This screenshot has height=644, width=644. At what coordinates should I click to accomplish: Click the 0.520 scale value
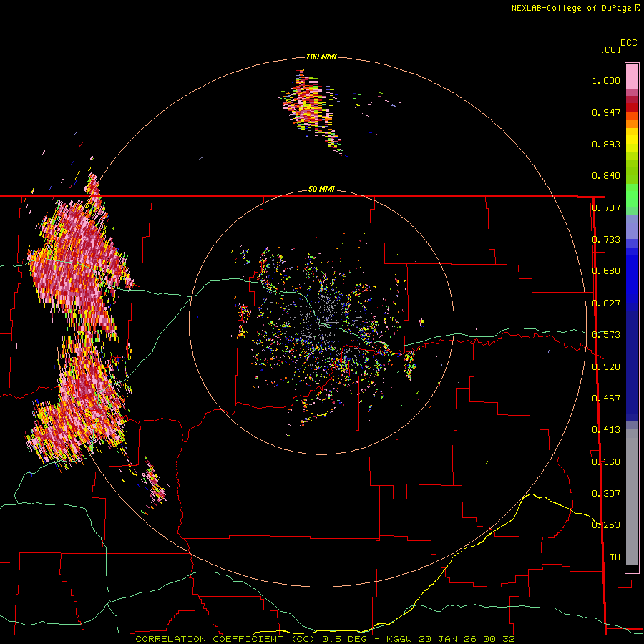pyautogui.click(x=606, y=367)
